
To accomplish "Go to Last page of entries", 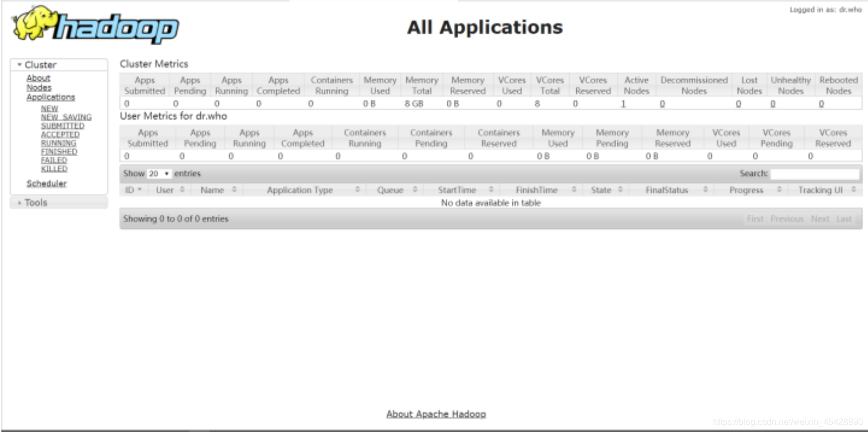I will coord(844,219).
